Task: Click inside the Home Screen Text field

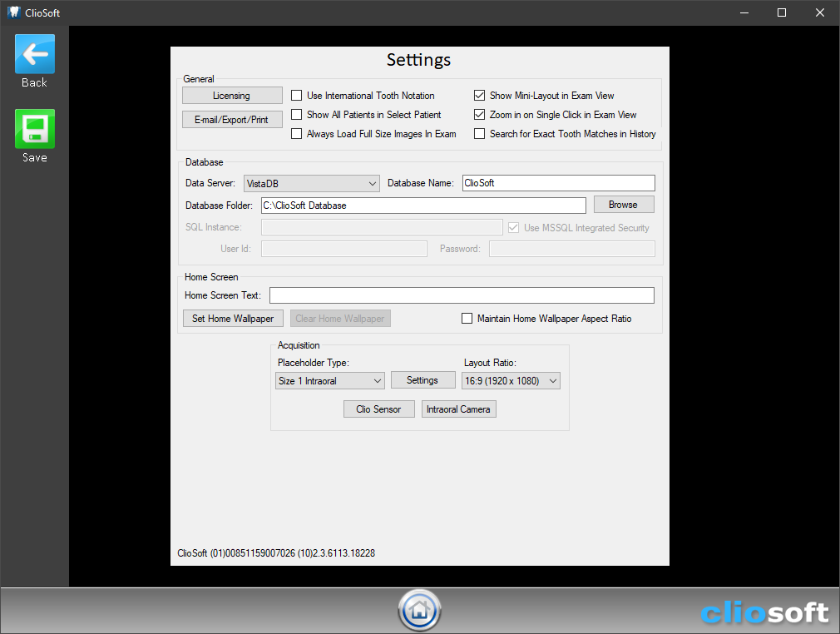Action: point(462,295)
